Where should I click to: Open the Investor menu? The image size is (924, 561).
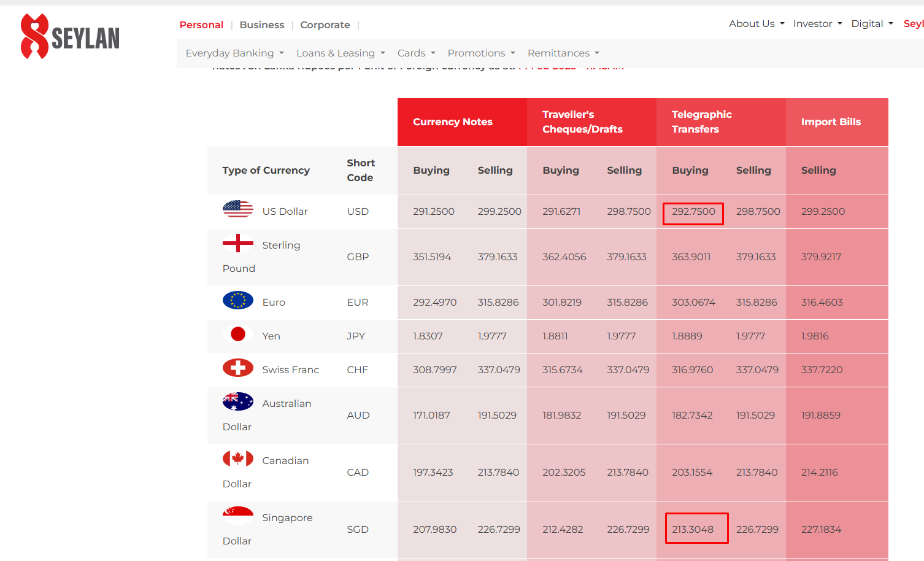pyautogui.click(x=817, y=24)
